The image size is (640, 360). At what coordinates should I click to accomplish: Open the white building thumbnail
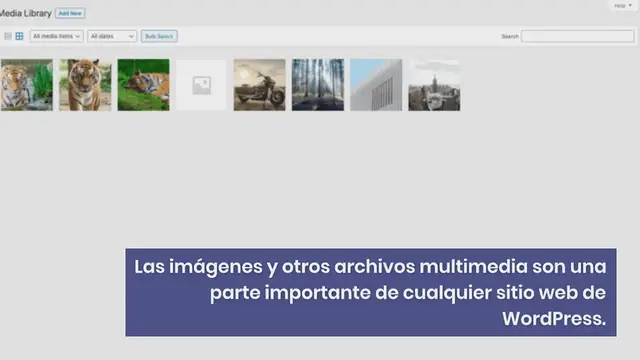pyautogui.click(x=376, y=85)
